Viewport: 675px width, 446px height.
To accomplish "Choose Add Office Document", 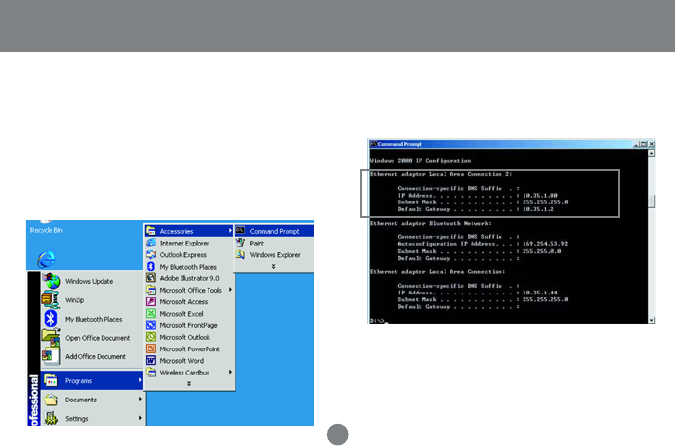I will 92,356.
